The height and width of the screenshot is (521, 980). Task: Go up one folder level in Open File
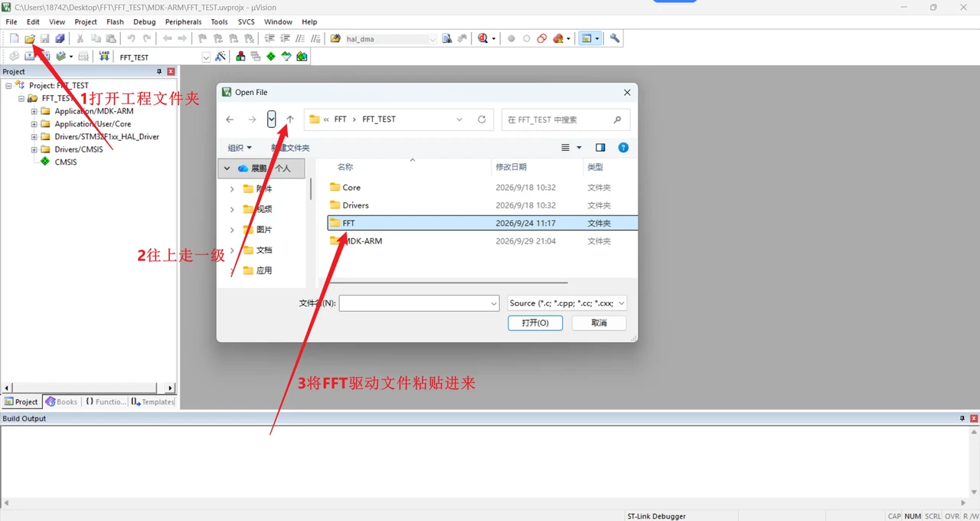pos(290,120)
